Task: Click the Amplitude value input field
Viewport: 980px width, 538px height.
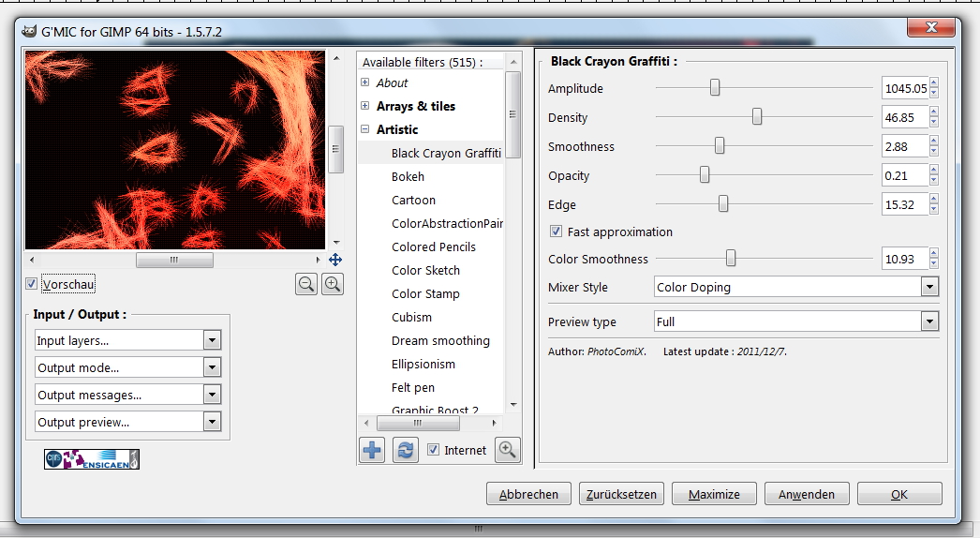Action: (x=904, y=89)
